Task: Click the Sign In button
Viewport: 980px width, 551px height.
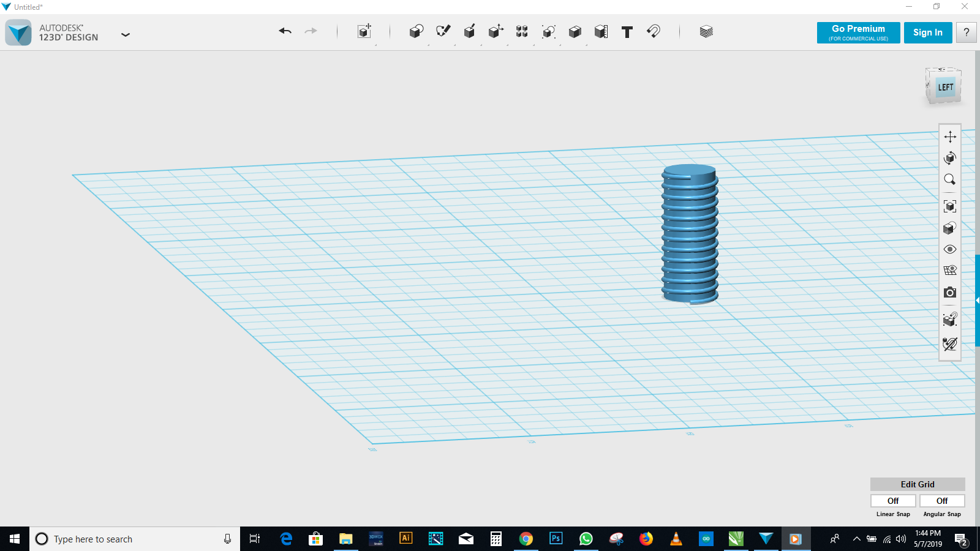Action: click(928, 32)
